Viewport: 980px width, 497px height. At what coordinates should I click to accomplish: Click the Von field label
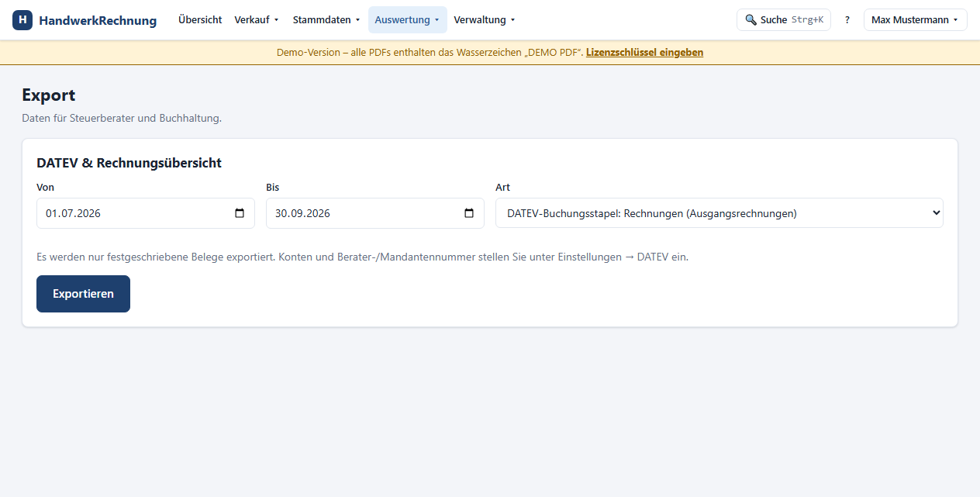pos(45,188)
